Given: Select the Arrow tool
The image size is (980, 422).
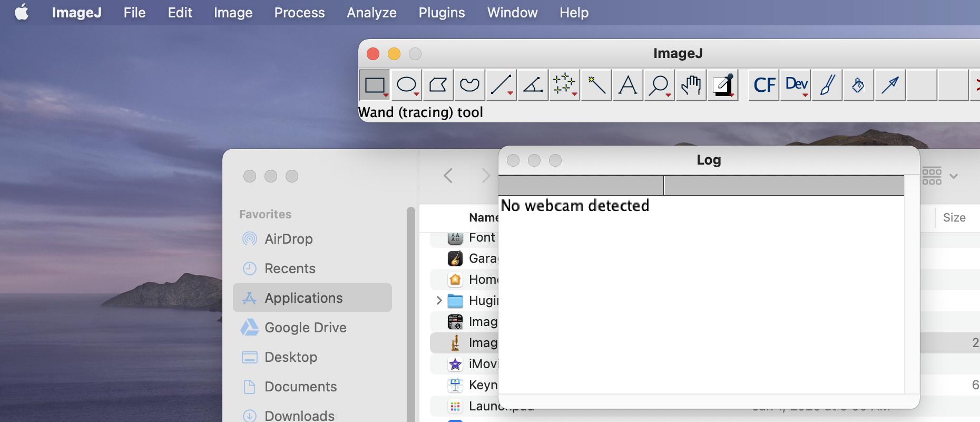Looking at the screenshot, I should [x=890, y=85].
